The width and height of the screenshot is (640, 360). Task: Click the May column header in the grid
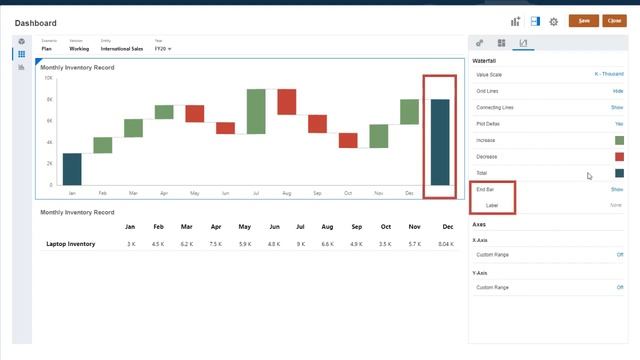point(244,227)
